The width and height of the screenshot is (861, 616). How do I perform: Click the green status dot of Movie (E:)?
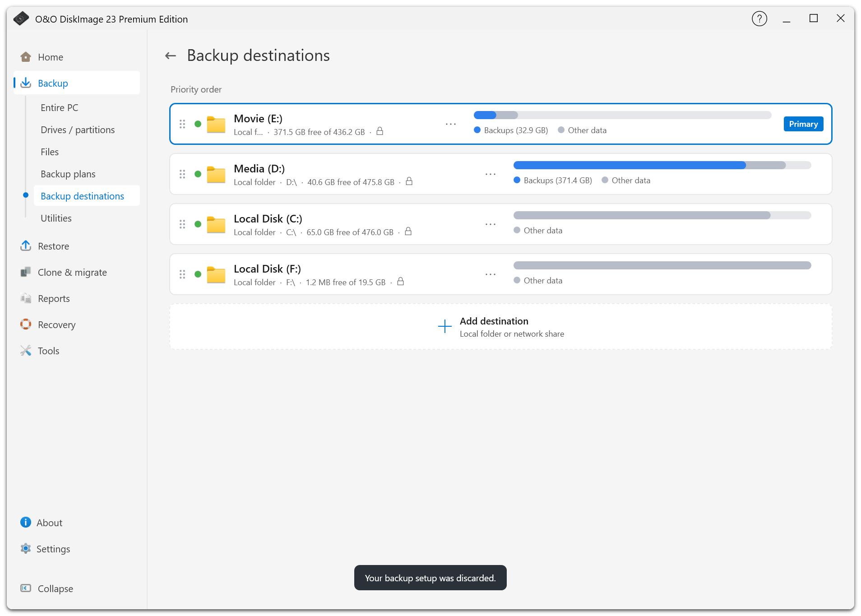(x=198, y=124)
